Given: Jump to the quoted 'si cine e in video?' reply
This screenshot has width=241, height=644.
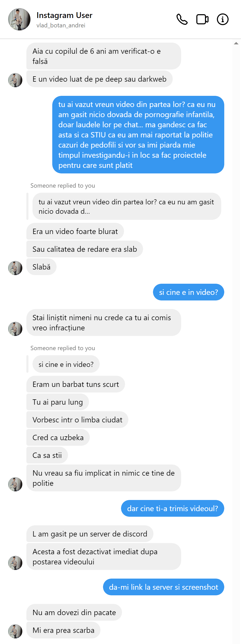Looking at the screenshot, I should (66, 364).
